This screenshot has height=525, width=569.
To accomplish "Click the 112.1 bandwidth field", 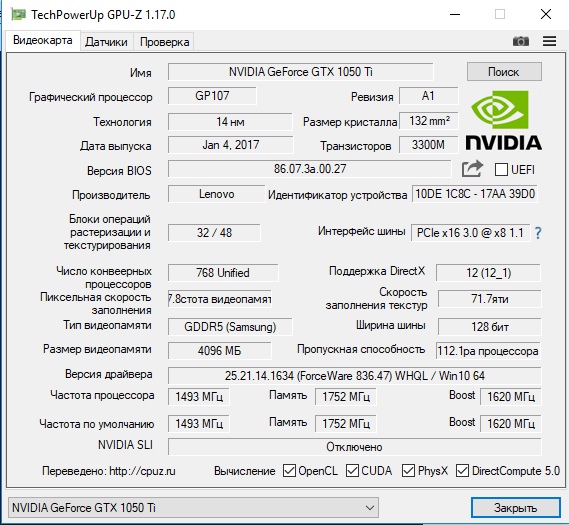I will [488, 351].
